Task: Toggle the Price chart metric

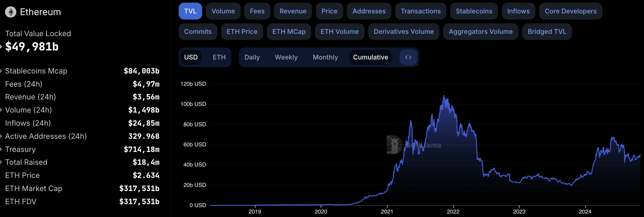Action: pyautogui.click(x=330, y=11)
